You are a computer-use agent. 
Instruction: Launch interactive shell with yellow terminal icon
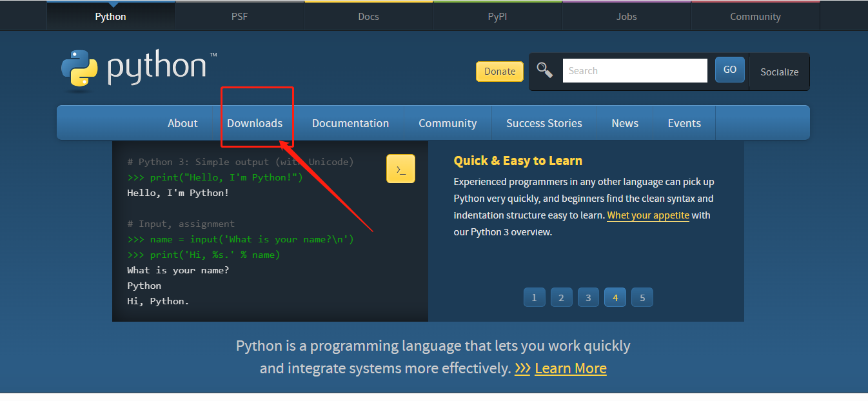[x=400, y=169]
